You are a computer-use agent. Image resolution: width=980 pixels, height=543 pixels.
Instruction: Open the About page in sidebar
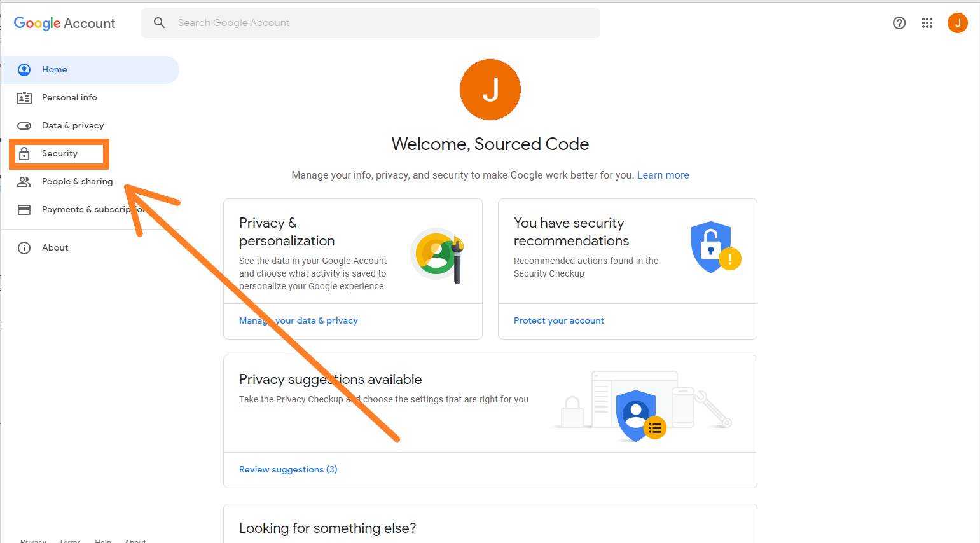point(55,248)
